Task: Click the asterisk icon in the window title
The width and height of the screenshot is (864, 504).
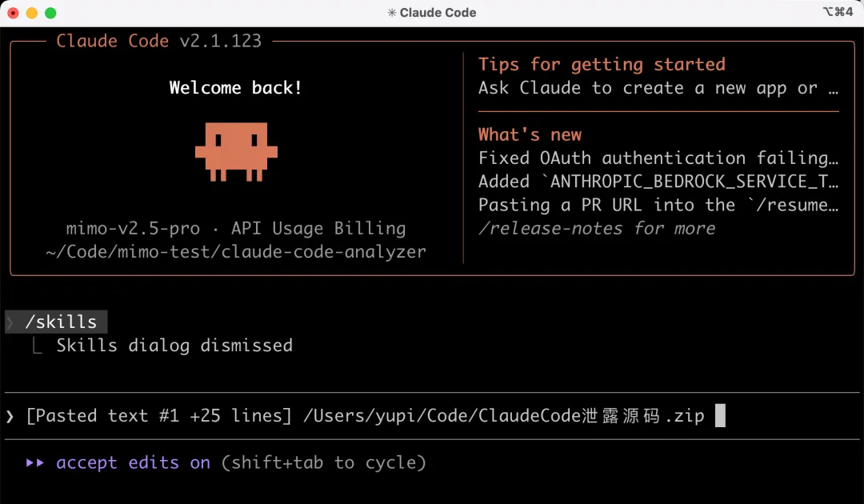Action: 391,13
